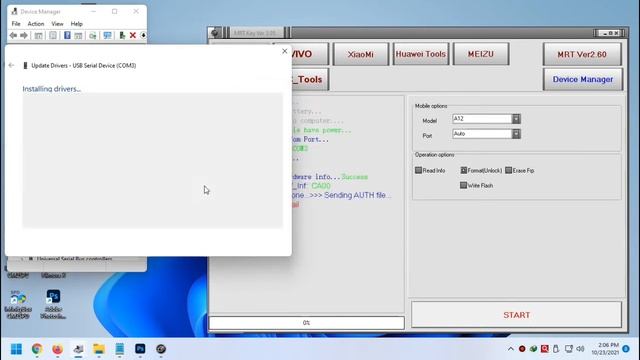Click the volume speaker tray icon
Viewport: 640px width, 360px height.
[580, 349]
